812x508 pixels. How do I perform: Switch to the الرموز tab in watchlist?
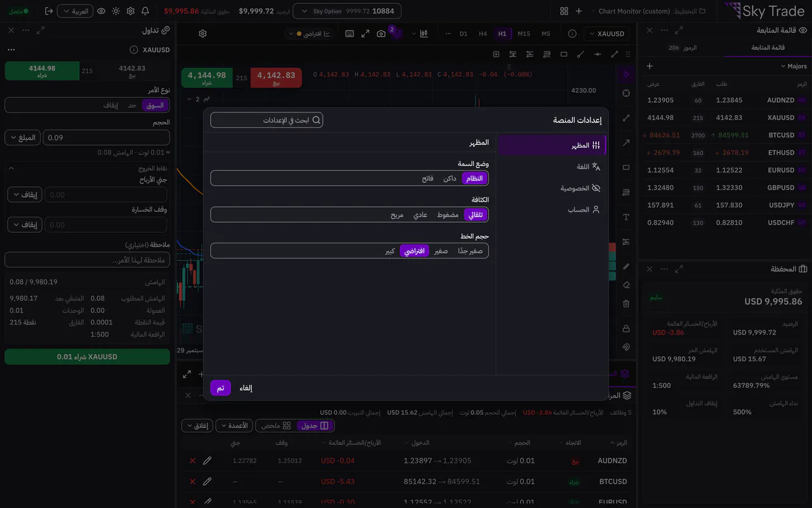(682, 48)
